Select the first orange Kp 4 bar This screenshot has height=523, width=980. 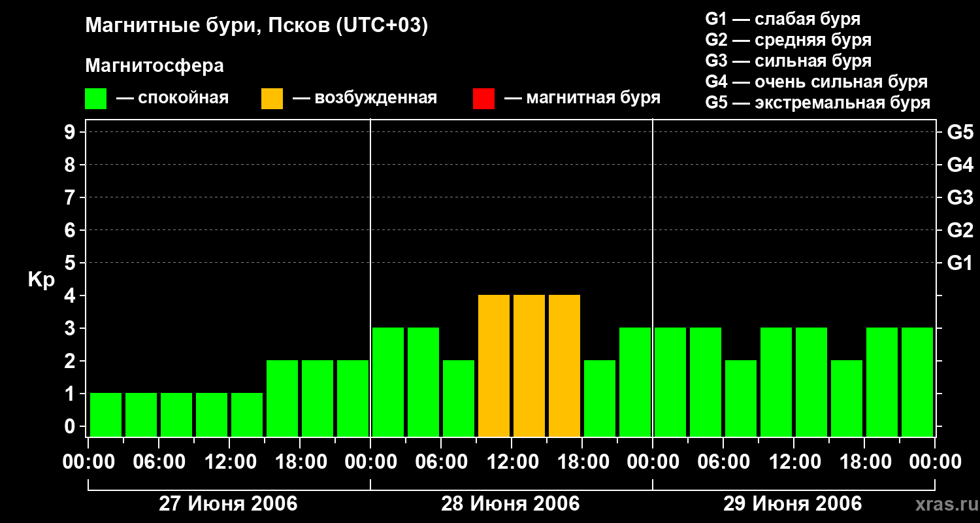point(494,365)
